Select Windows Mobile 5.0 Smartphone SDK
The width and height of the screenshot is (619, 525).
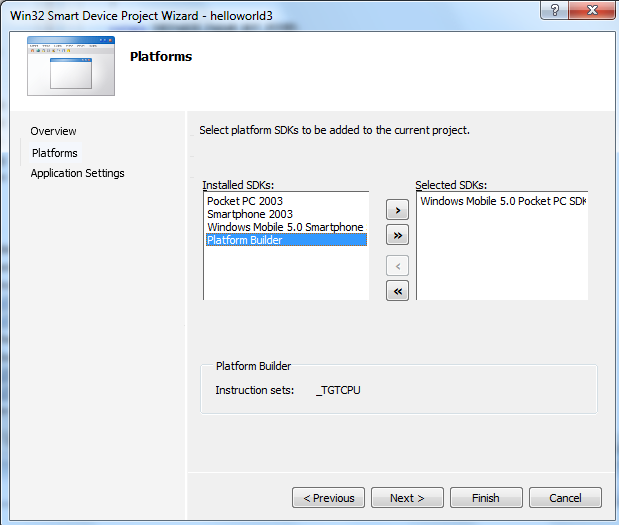(x=287, y=227)
